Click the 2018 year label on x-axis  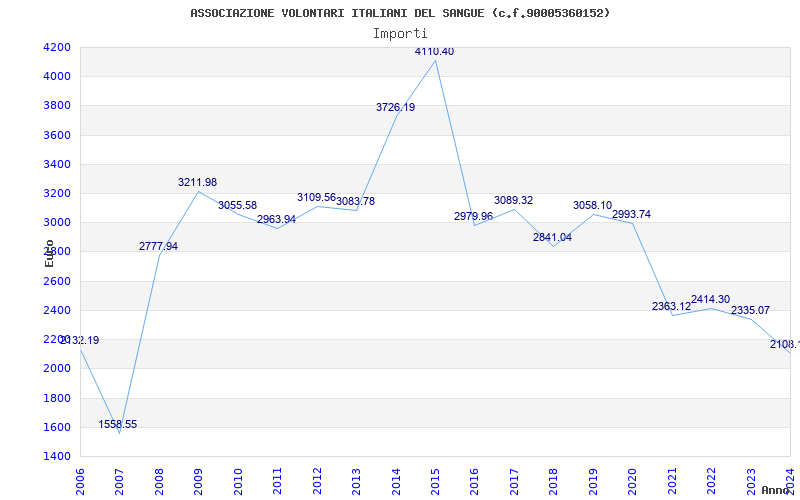[x=554, y=482]
